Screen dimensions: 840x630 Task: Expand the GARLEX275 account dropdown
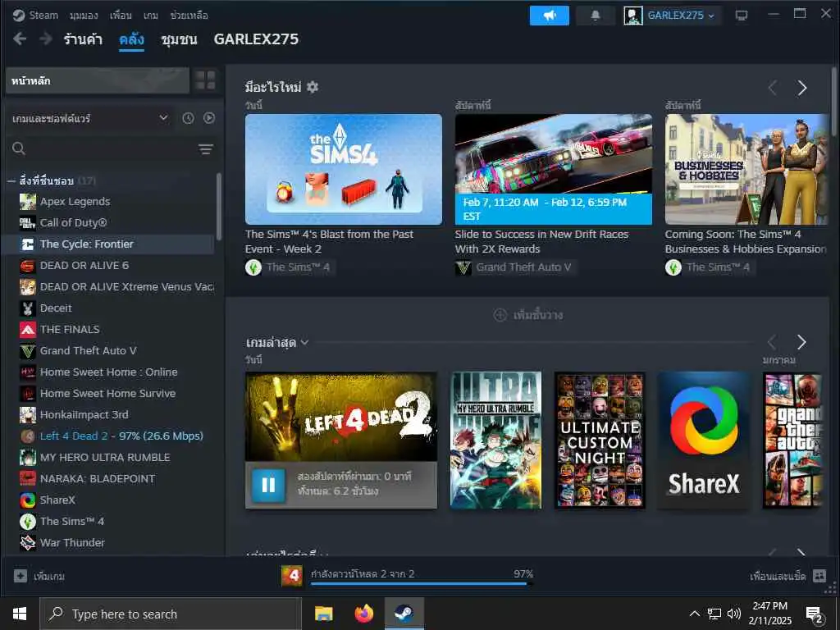click(x=711, y=16)
